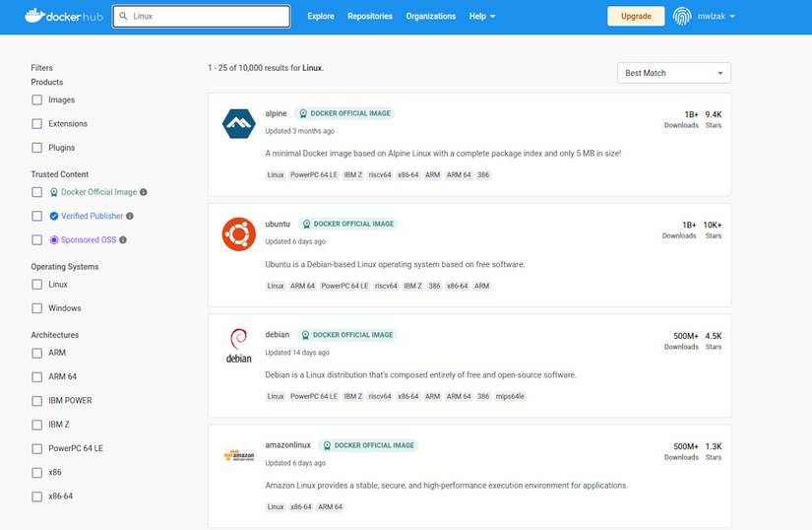Open the amazonlinux logo

coord(239,455)
